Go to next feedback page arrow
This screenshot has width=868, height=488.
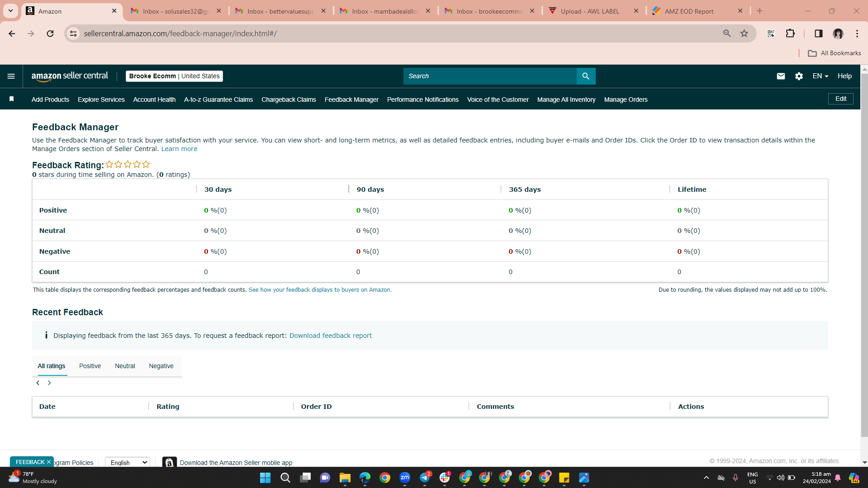pyautogui.click(x=49, y=383)
